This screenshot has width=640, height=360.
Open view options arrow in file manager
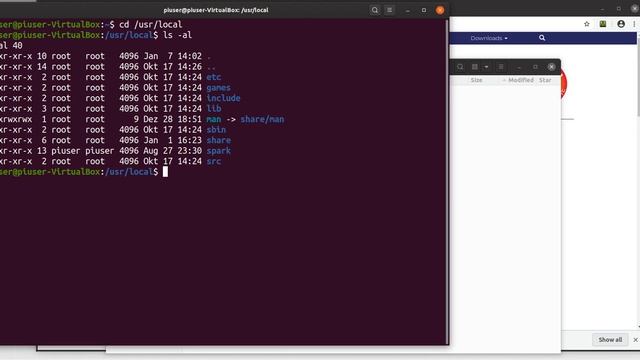pos(486,67)
